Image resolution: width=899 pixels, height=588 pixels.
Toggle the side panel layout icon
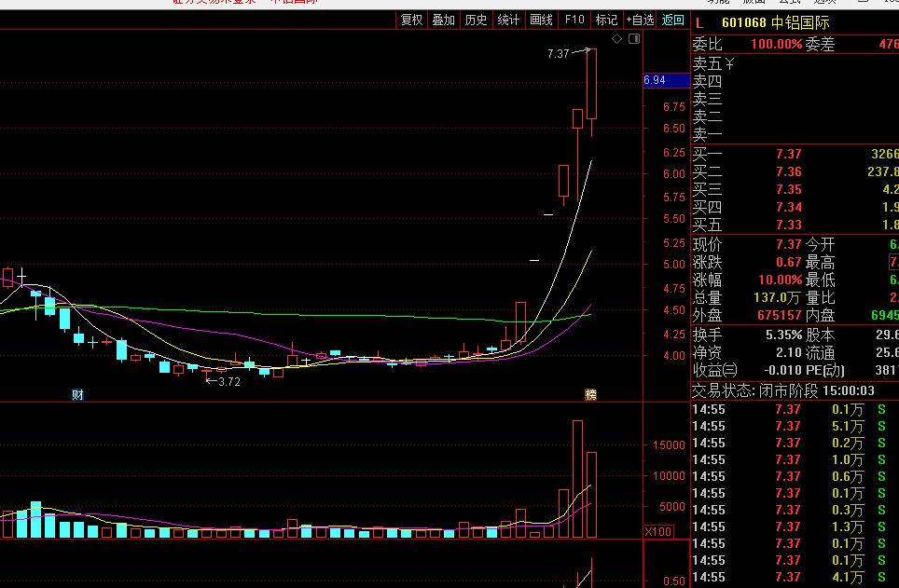[634, 38]
